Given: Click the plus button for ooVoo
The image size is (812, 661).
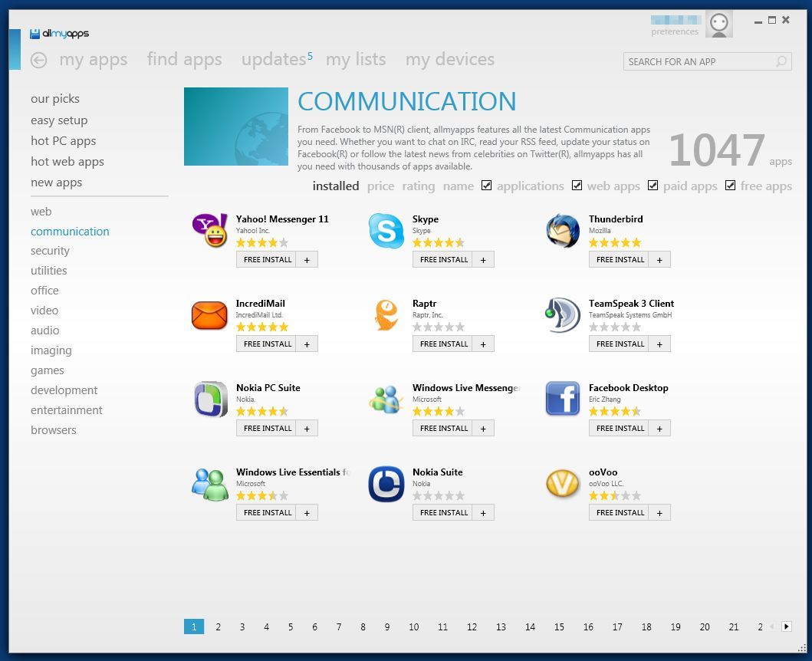Looking at the screenshot, I should click(x=659, y=513).
